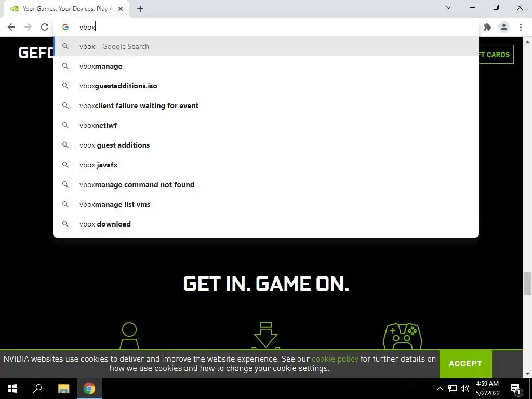This screenshot has height=399, width=532.
Task: Click the green game controller icon
Action: click(403, 336)
